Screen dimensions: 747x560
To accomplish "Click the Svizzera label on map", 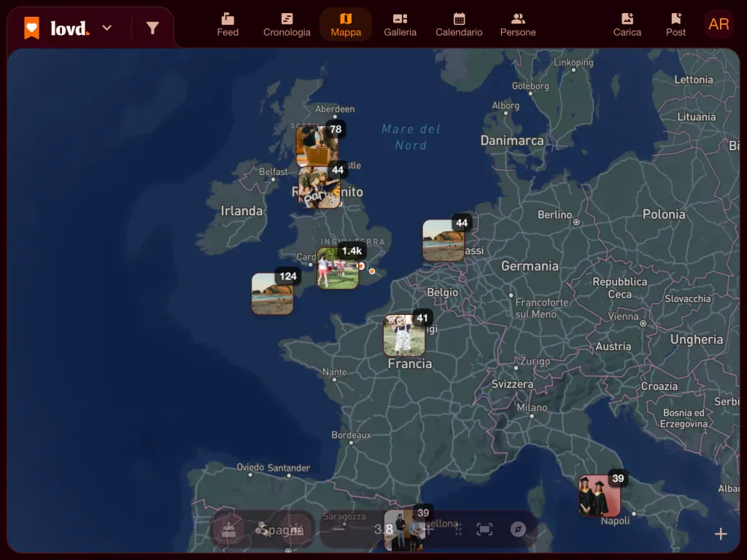I will pos(512,384).
